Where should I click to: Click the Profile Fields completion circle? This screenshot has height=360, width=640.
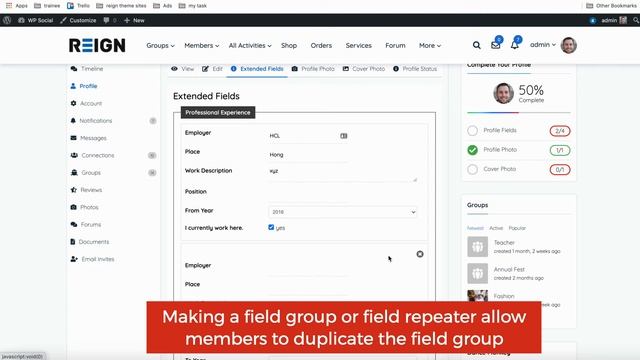click(472, 131)
